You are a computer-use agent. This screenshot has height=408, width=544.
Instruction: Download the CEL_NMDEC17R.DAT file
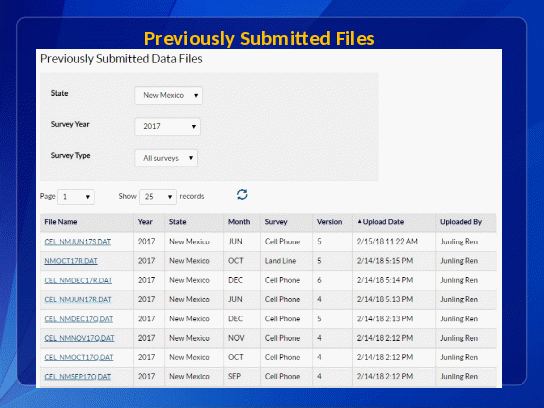pos(78,280)
